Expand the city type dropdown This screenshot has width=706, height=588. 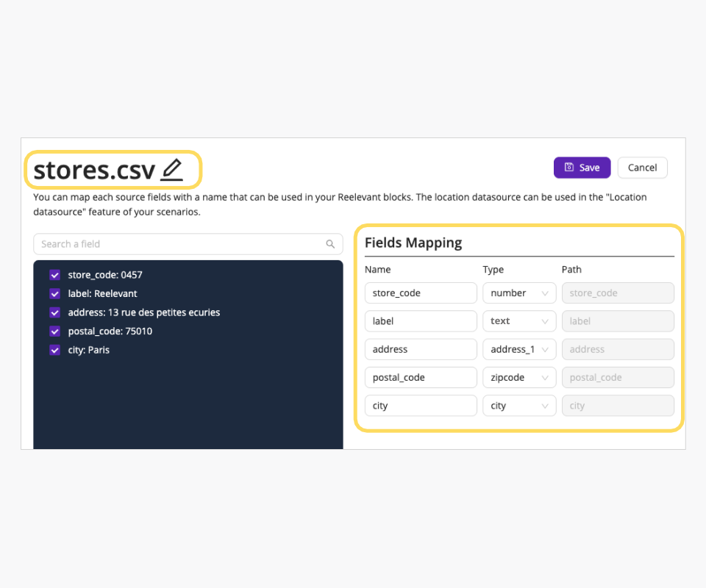point(519,405)
